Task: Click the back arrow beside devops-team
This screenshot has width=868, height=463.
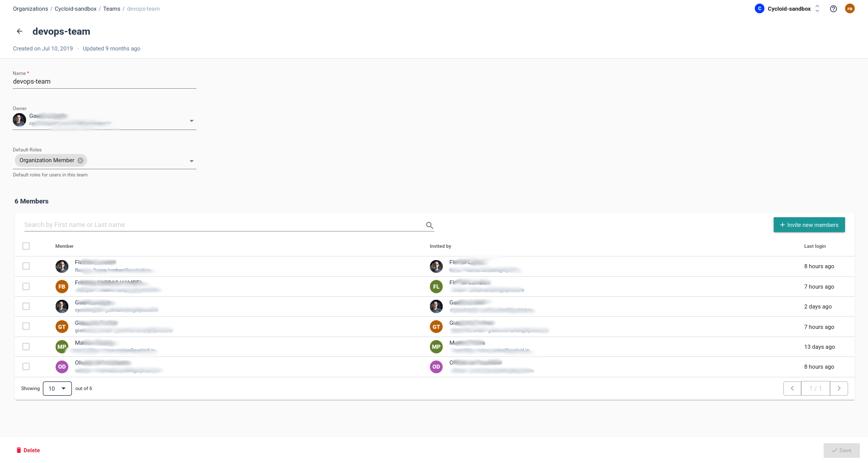Action: point(19,31)
